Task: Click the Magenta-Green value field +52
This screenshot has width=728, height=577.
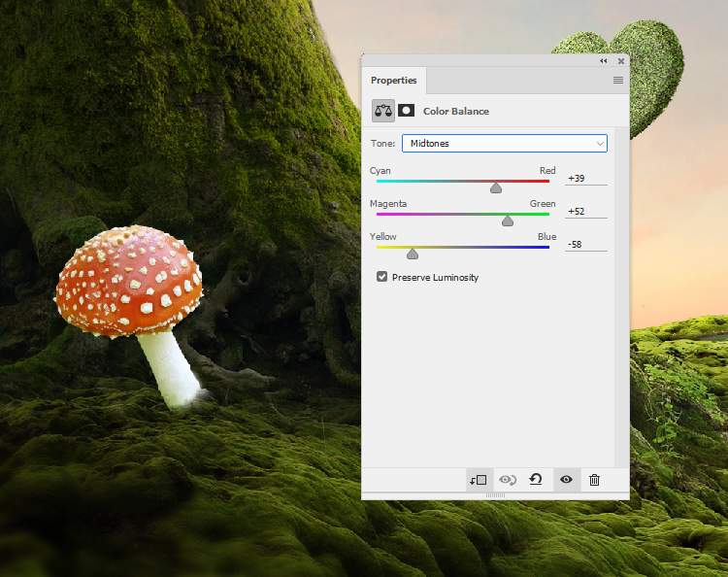Action: coord(585,212)
